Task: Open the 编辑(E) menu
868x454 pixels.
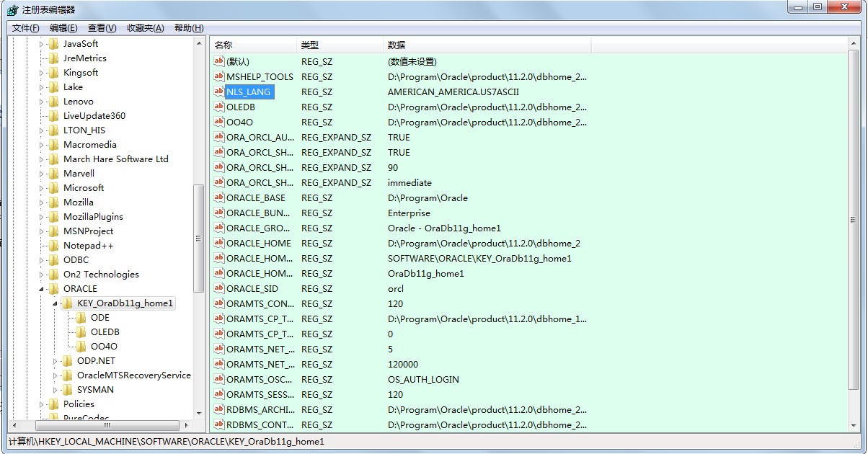Action: 63,28
